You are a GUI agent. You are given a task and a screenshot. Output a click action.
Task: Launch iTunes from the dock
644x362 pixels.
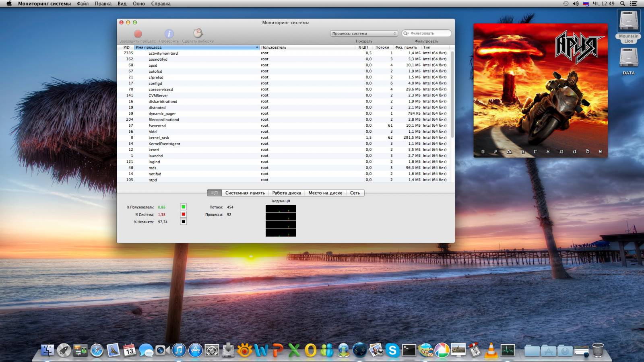tap(179, 350)
